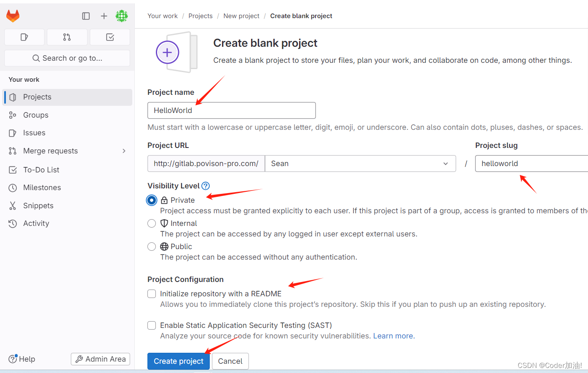Click the GitLab fox logo
Screen dimensions: 588x373
[13, 15]
